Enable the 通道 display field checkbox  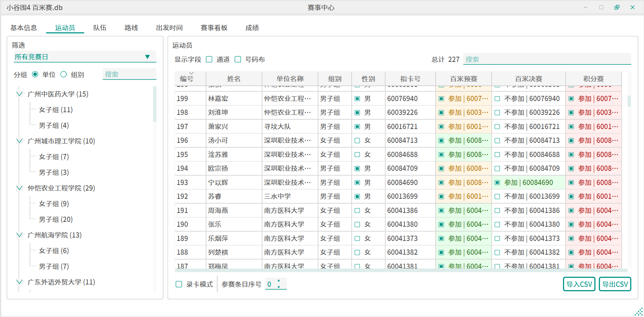pos(209,60)
